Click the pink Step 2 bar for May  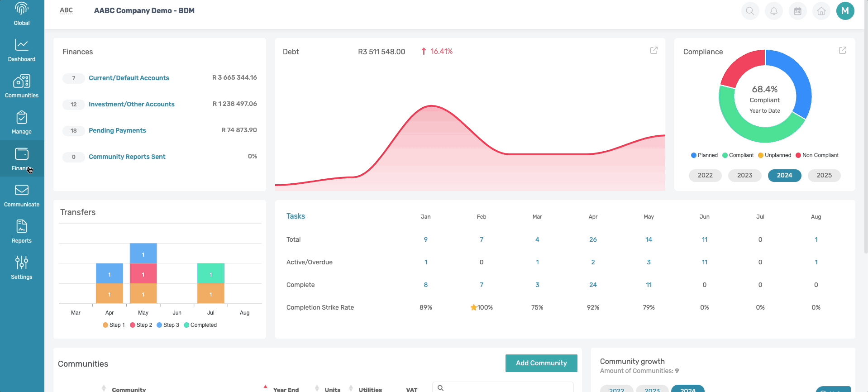pos(143,273)
